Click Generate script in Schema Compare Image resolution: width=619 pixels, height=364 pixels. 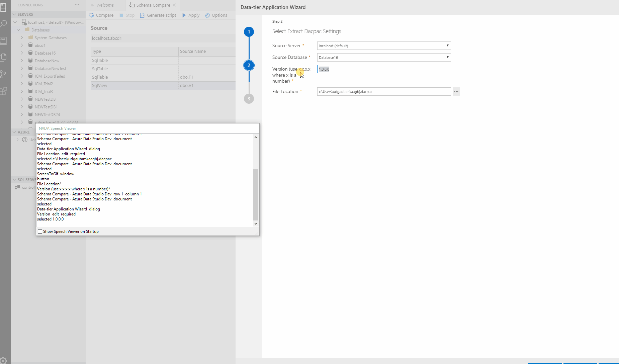point(158,15)
